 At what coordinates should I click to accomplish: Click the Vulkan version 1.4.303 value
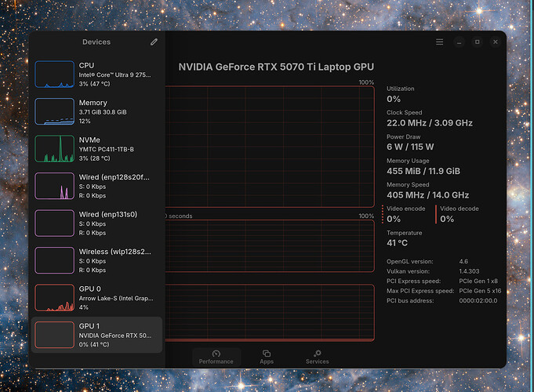pyautogui.click(x=469, y=271)
